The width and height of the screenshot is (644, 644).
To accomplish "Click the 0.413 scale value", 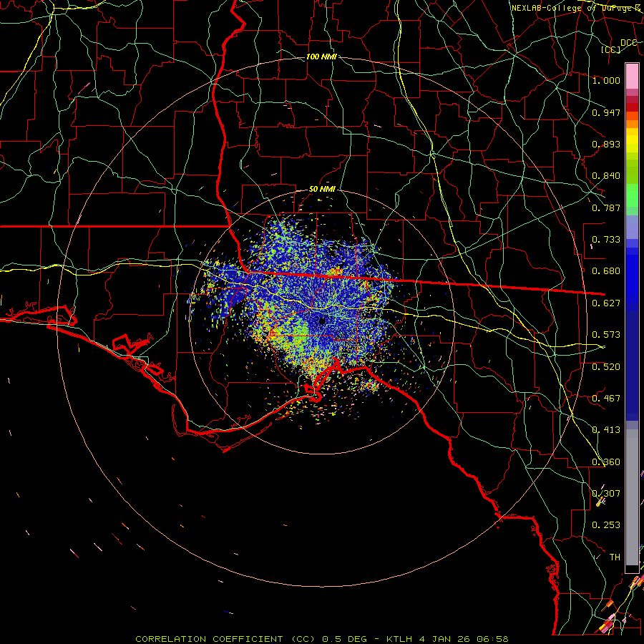I will point(606,430).
